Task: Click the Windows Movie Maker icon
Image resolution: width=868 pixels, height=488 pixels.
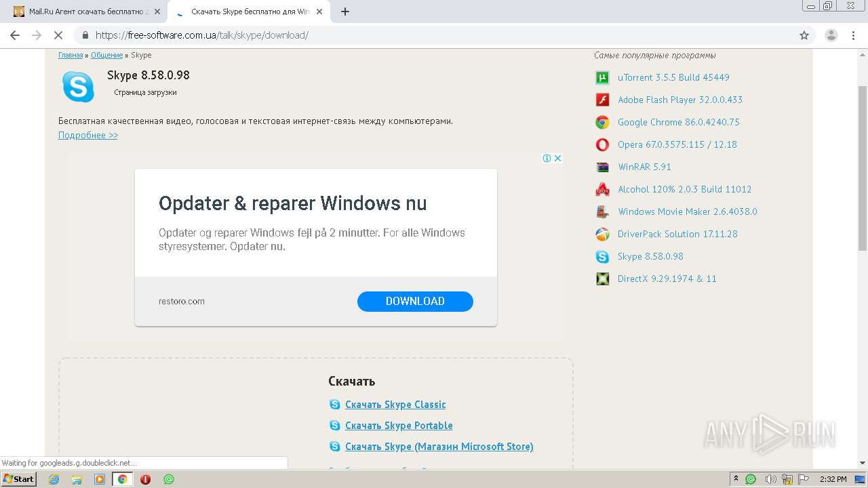Action: 602,211
